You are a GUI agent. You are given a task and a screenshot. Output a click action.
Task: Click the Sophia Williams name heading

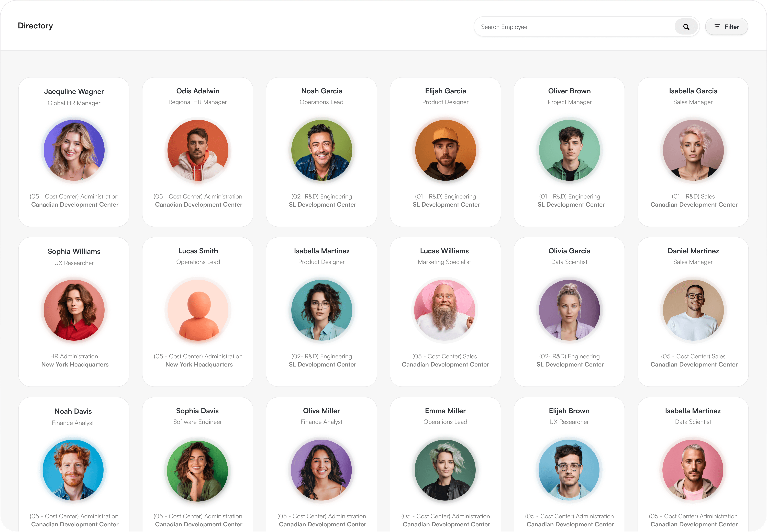[74, 251]
